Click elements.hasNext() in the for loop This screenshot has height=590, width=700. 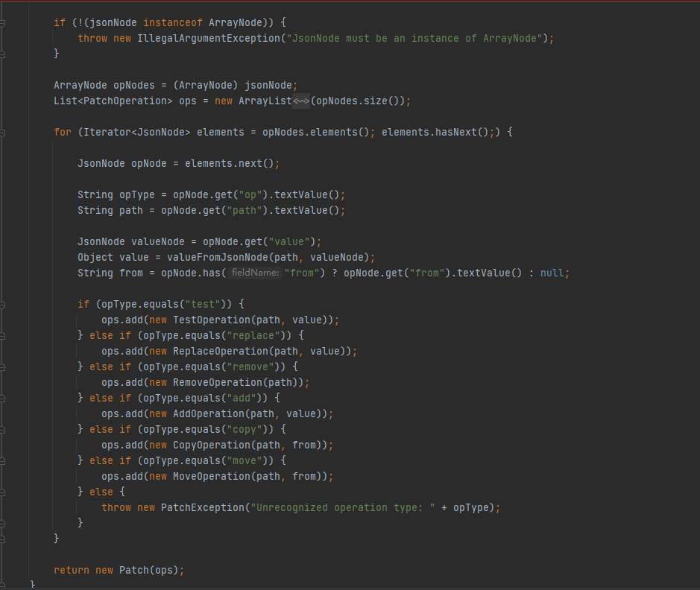[435, 132]
